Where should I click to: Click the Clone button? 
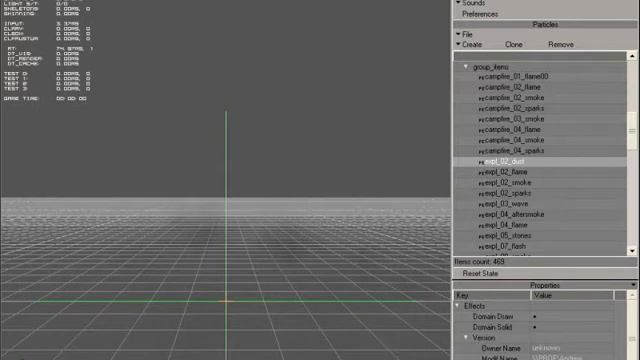click(x=513, y=44)
